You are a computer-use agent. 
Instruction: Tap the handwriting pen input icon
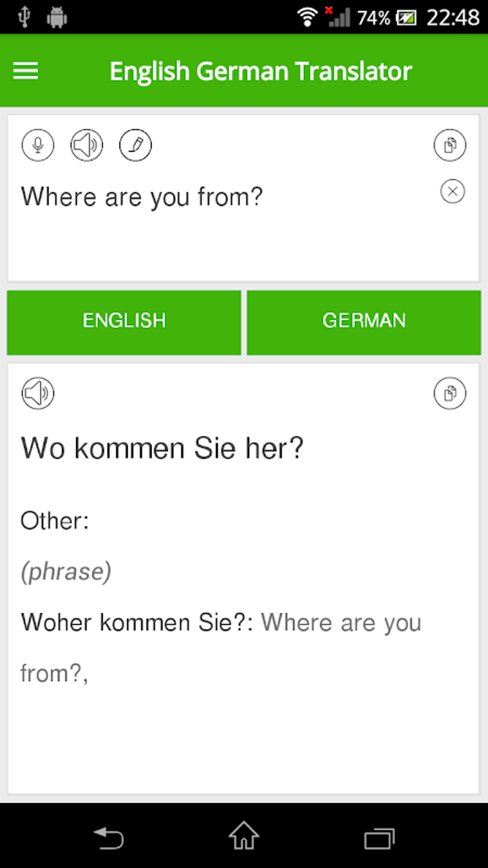pyautogui.click(x=135, y=145)
